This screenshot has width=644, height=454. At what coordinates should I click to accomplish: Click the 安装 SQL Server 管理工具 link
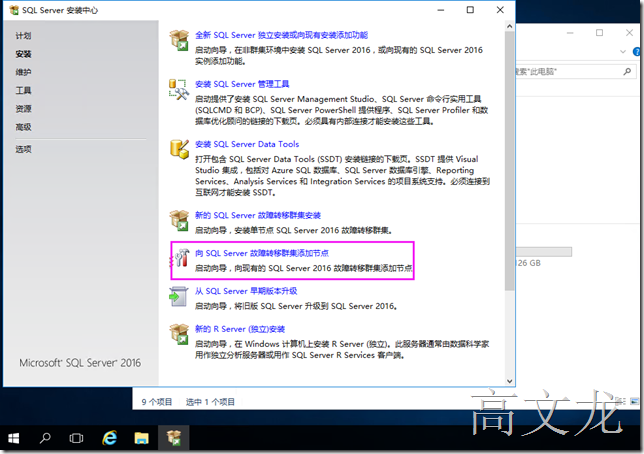click(242, 84)
